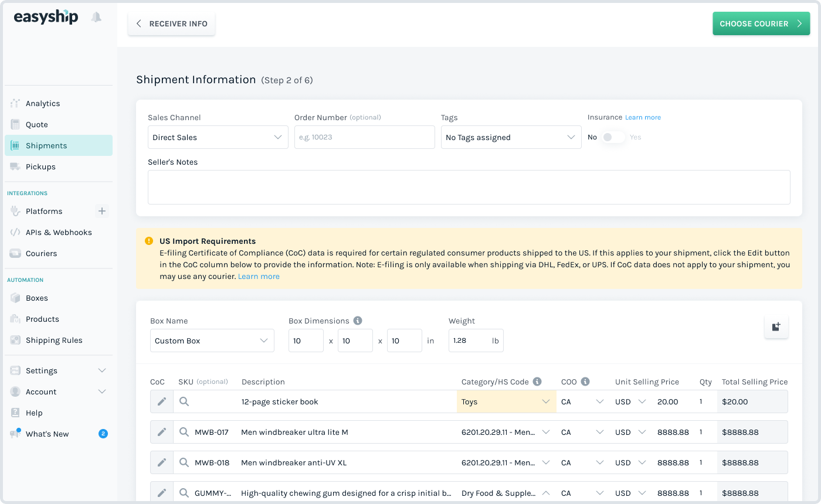Edit CoC for 12-page sticker book row
This screenshot has height=504, width=821.
[x=162, y=401]
